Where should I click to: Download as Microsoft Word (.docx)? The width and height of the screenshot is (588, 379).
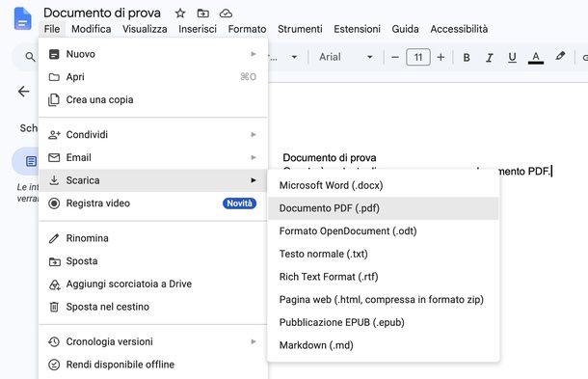click(x=384, y=185)
